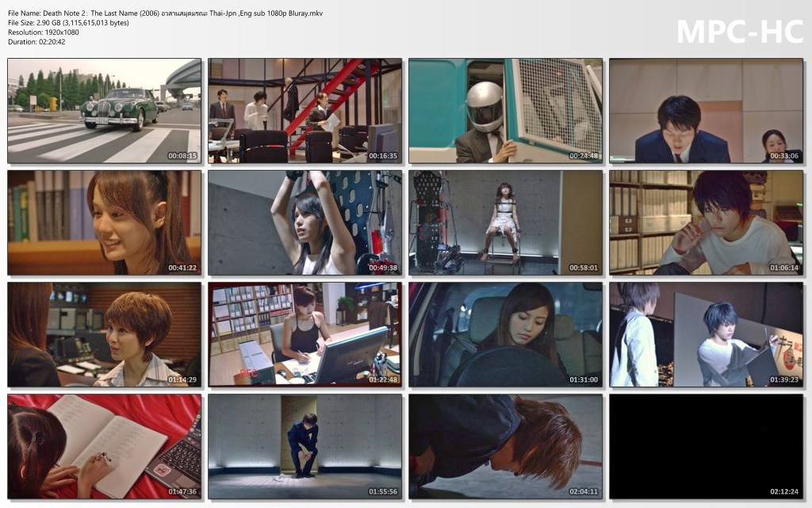This screenshot has width=812, height=508.
Task: Open the silver helmet thumbnail at 00:24:48
Action: coord(505,110)
